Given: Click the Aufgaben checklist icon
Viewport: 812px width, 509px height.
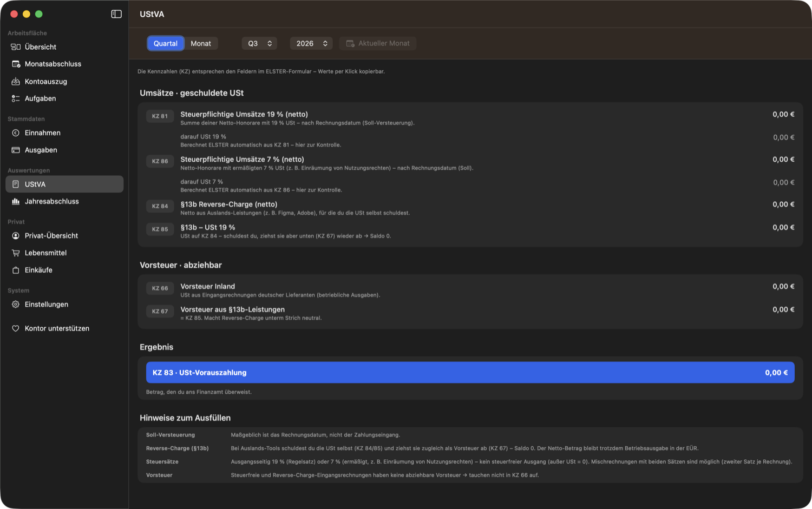Looking at the screenshot, I should [x=16, y=98].
